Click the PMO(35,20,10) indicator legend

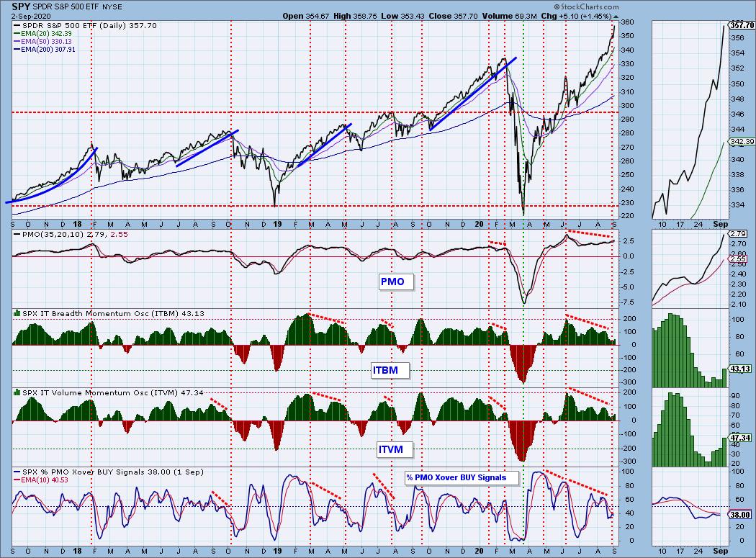(71, 235)
